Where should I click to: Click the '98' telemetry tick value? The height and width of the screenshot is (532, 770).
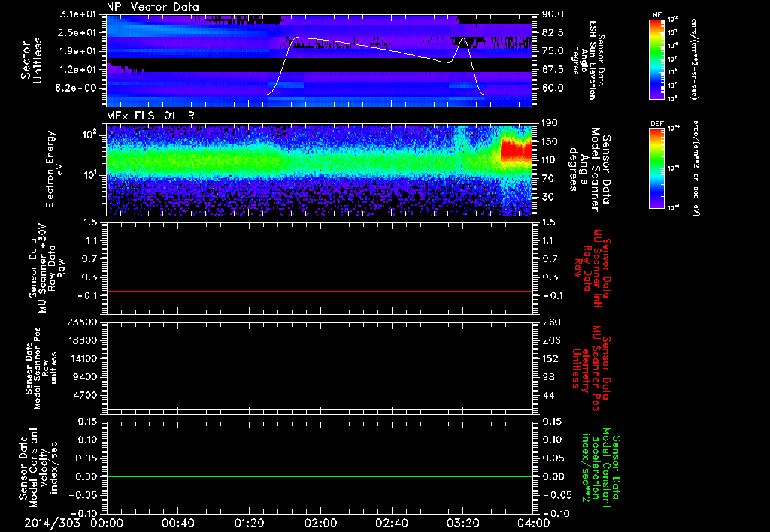pyautogui.click(x=548, y=377)
